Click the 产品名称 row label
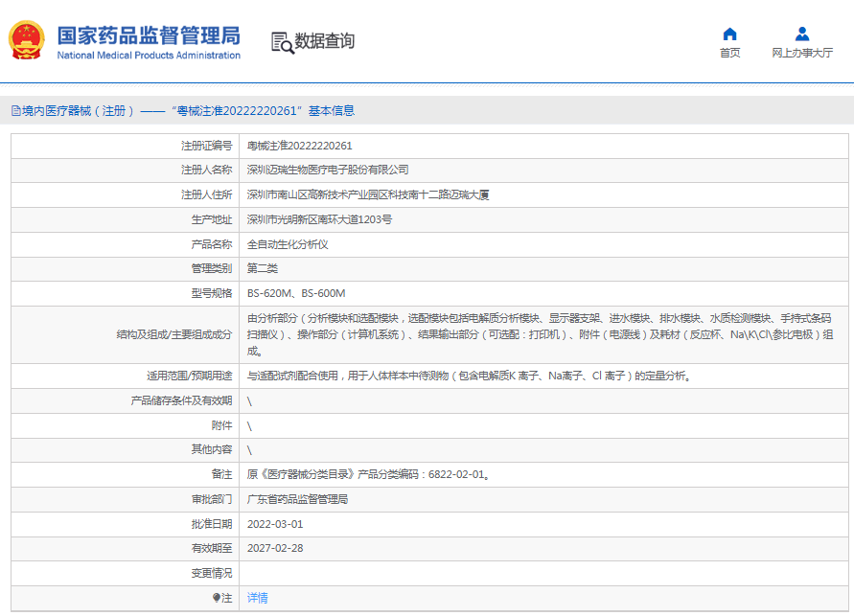 (x=211, y=244)
